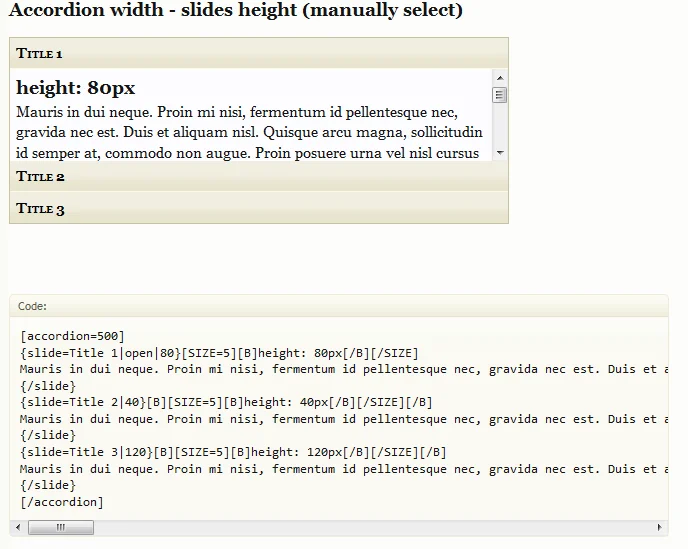This screenshot has width=688, height=549.
Task: Click the {slide=Title 3|120} code line
Action: tap(233, 452)
